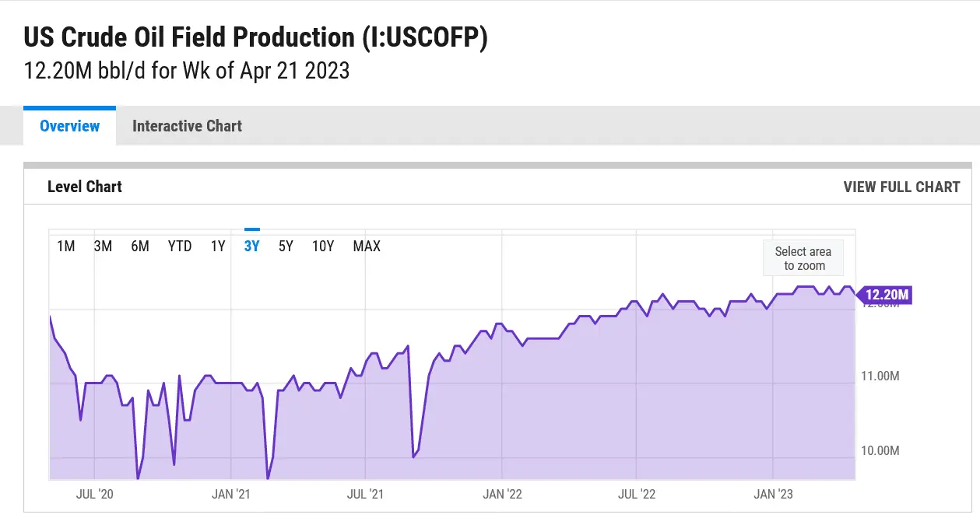
Task: Click the JAN '22 x-axis label
Action: click(x=503, y=494)
